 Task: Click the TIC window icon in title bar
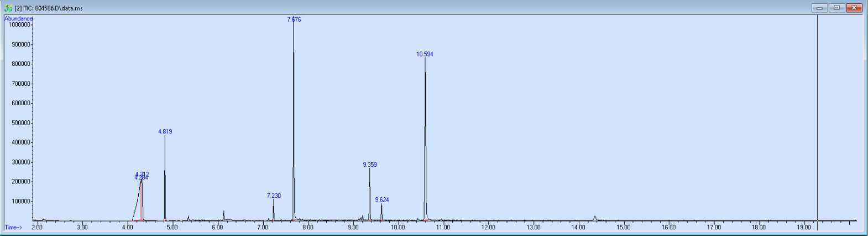pyautogui.click(x=8, y=8)
